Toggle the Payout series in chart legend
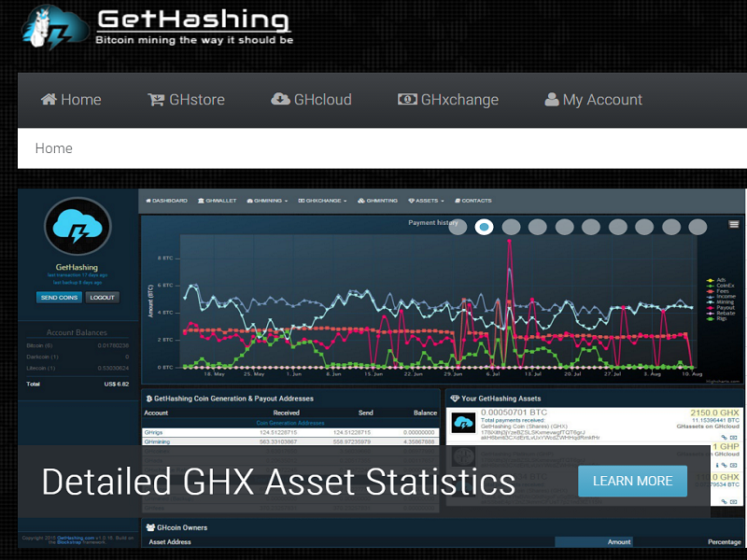Viewport: 747px width, 560px height. (x=724, y=308)
